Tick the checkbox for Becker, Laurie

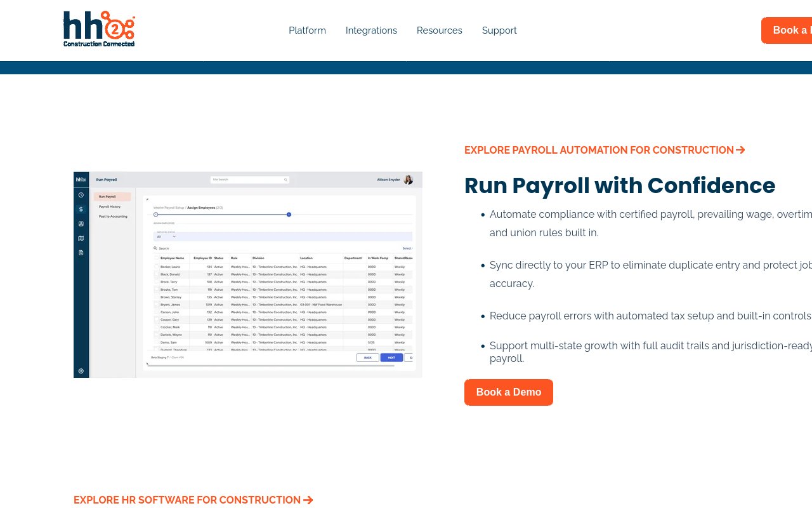click(x=157, y=267)
